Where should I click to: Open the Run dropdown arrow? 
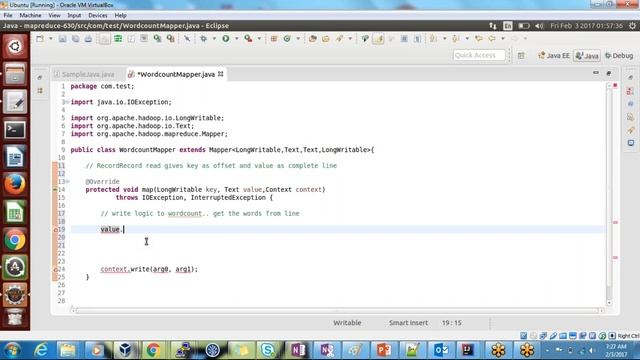236,39
